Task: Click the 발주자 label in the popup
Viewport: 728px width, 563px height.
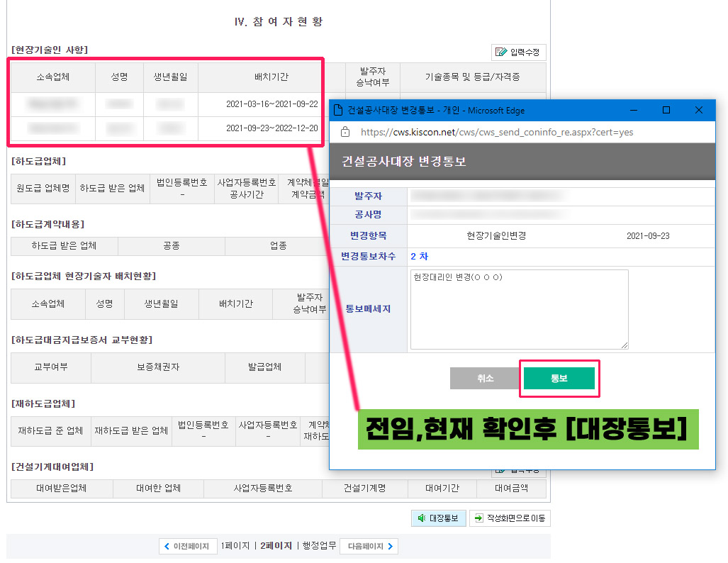Action: [x=368, y=196]
